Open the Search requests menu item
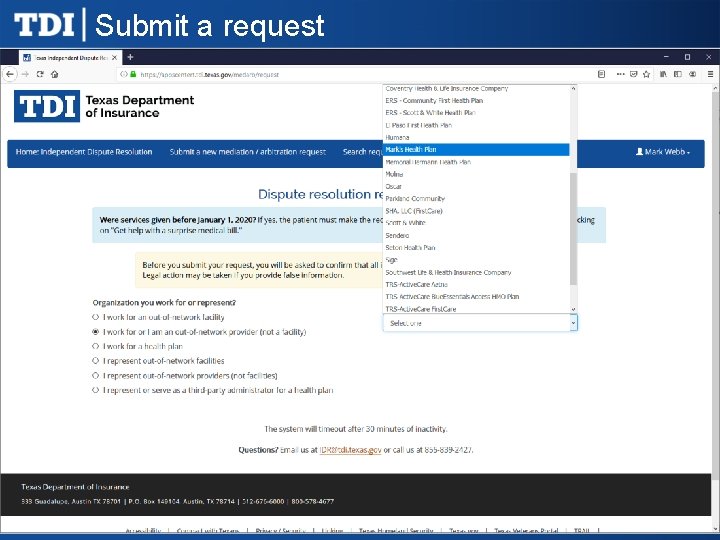 coord(363,152)
